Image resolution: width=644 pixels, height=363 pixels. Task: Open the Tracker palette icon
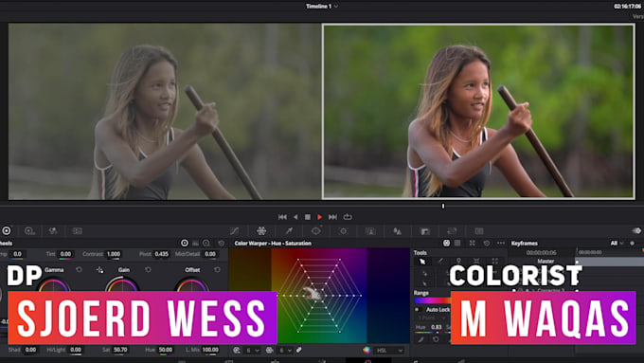tap(344, 231)
